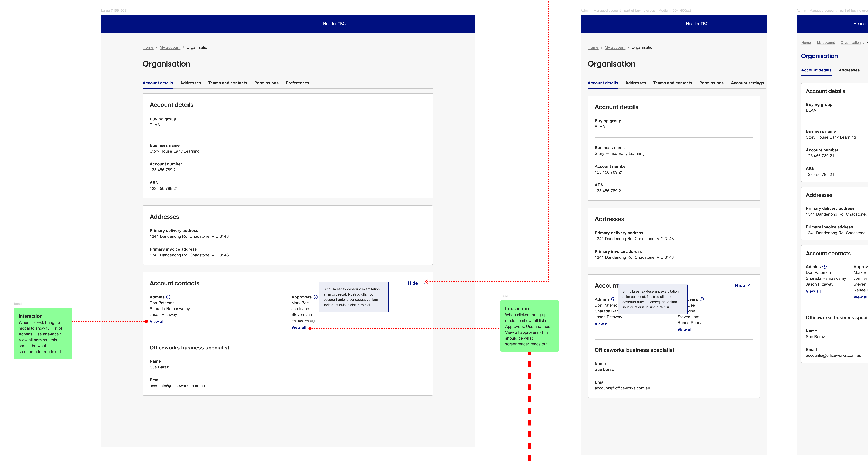Select 'Sue Baraz' in Medium frame
868x465 pixels.
point(604,370)
